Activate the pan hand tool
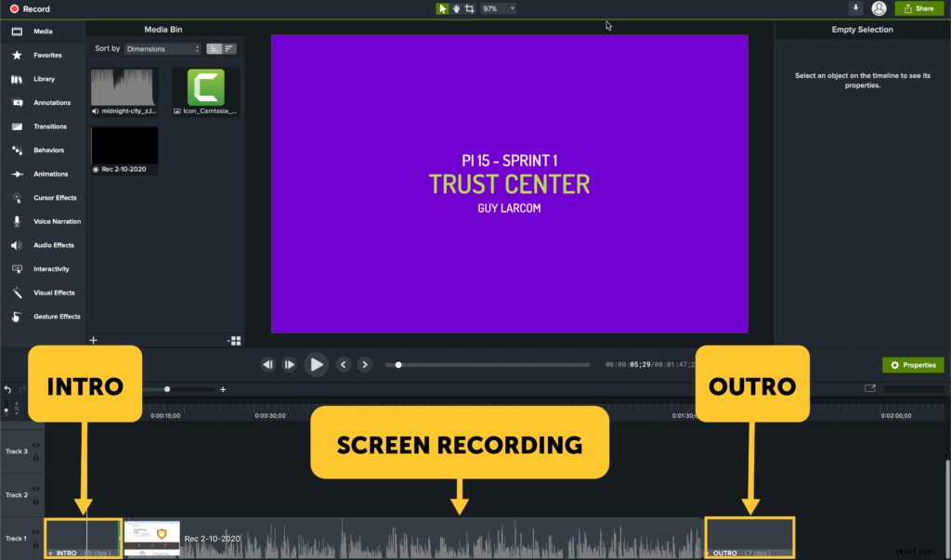 pyautogui.click(x=457, y=7)
